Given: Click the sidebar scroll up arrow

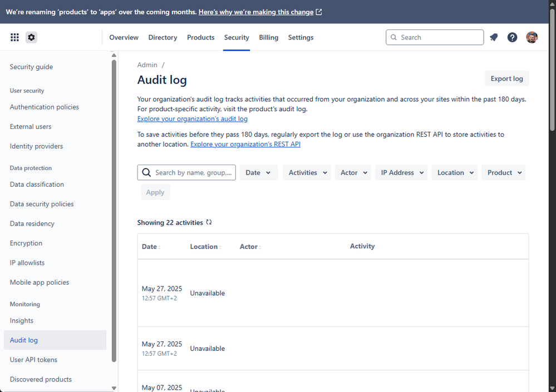Looking at the screenshot, I should (x=114, y=55).
